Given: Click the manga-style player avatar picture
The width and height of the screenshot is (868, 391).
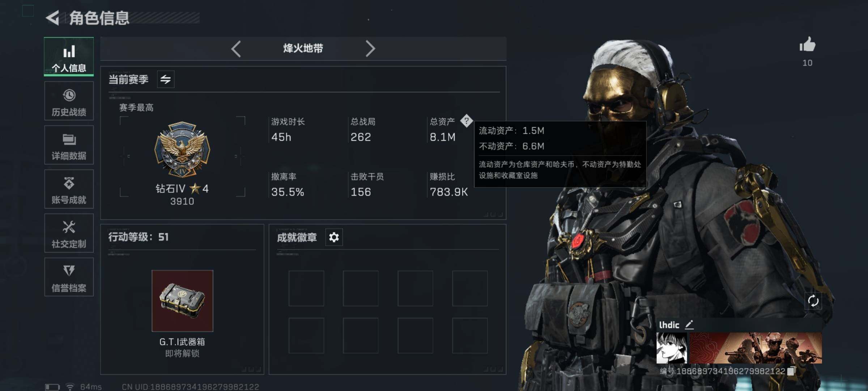Looking at the screenshot, I should click(x=672, y=348).
